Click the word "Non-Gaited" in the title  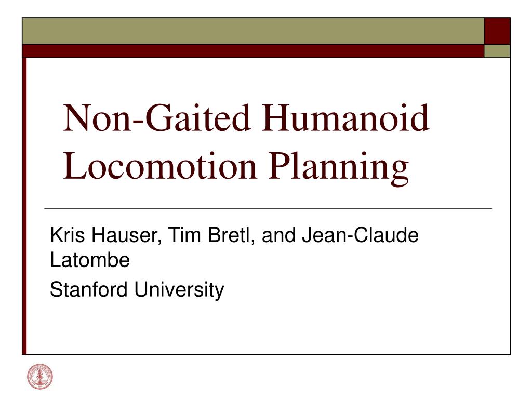pos(157,118)
